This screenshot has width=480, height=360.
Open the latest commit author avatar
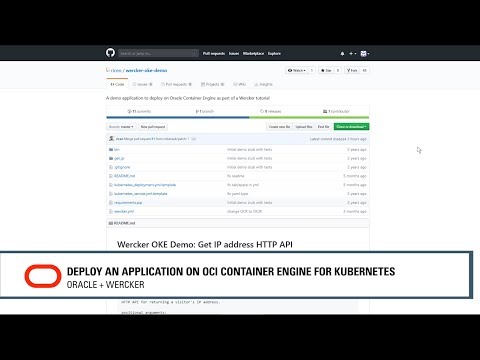tap(111, 138)
